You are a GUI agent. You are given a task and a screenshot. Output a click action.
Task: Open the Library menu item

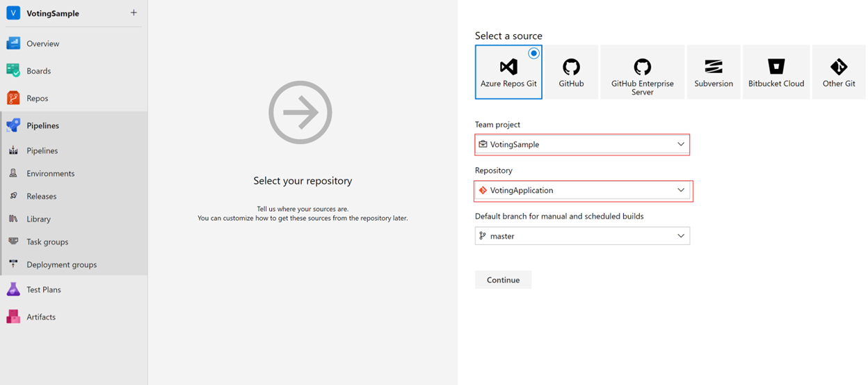tap(38, 219)
